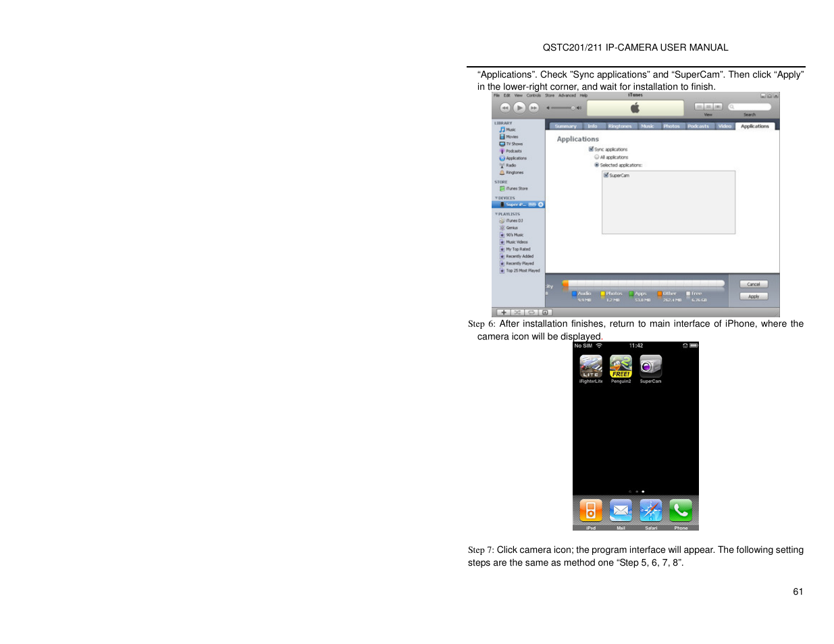The width and height of the screenshot is (834, 644).
Task: Switch to the grid view button
Action: (708, 107)
